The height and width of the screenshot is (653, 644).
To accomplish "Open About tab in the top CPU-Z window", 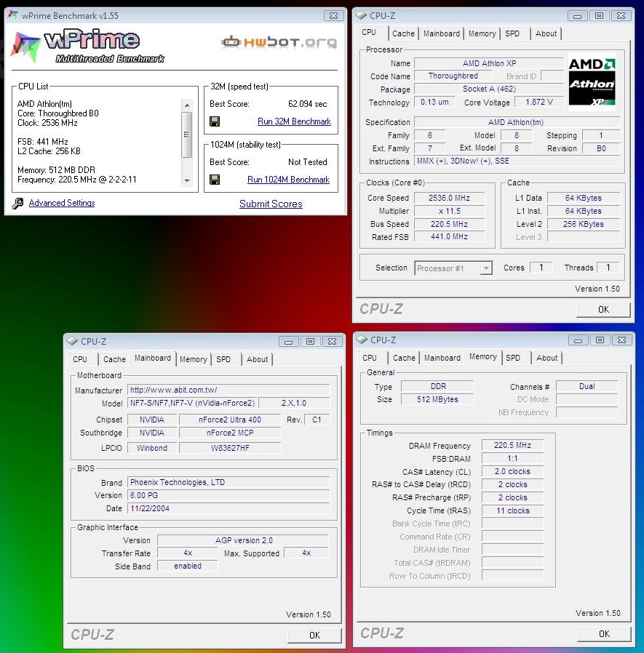I will (546, 33).
